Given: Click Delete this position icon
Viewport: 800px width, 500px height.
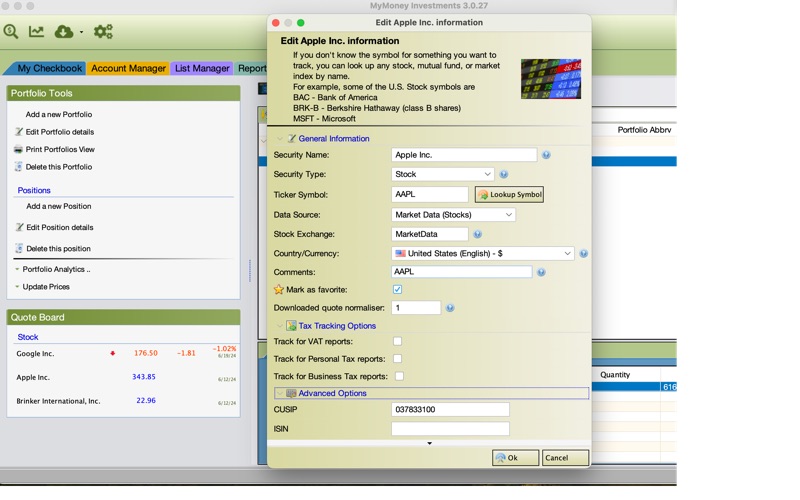Looking at the screenshot, I should coord(19,248).
